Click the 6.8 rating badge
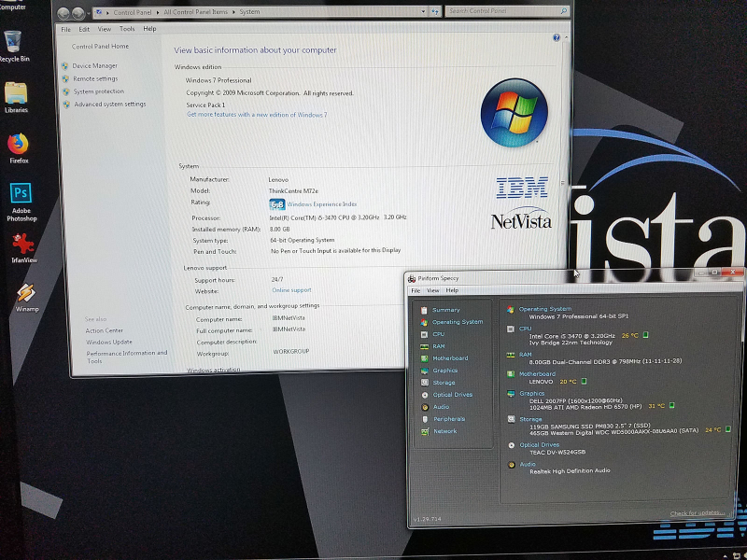 tap(277, 204)
